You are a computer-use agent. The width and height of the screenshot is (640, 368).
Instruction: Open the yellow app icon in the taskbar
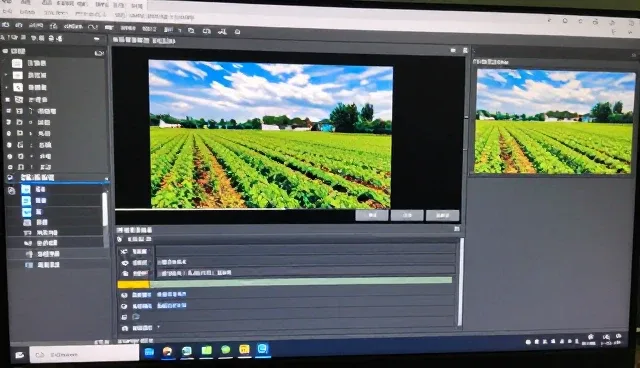point(244,349)
